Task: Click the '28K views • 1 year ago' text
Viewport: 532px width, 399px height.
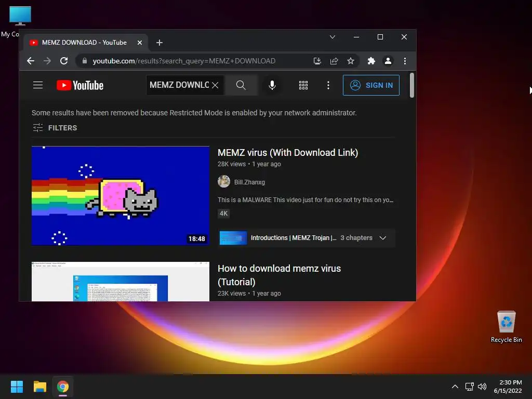Action: [x=249, y=164]
